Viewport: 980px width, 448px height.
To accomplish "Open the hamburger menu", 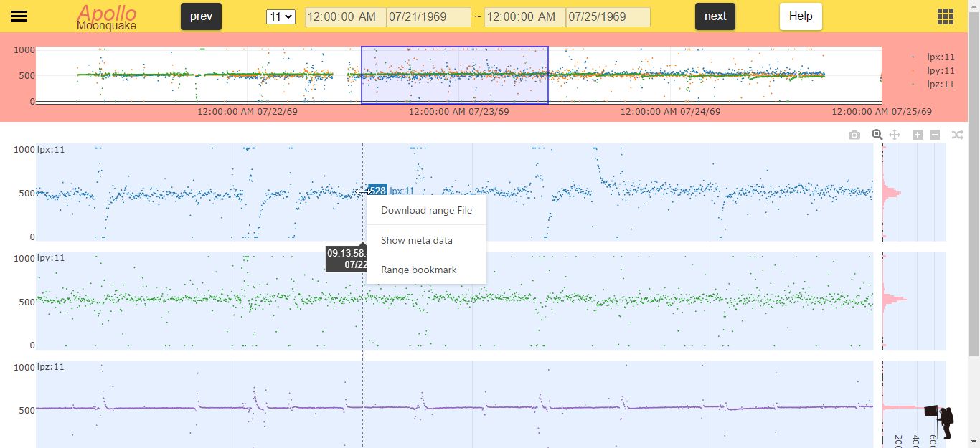I will tap(19, 16).
